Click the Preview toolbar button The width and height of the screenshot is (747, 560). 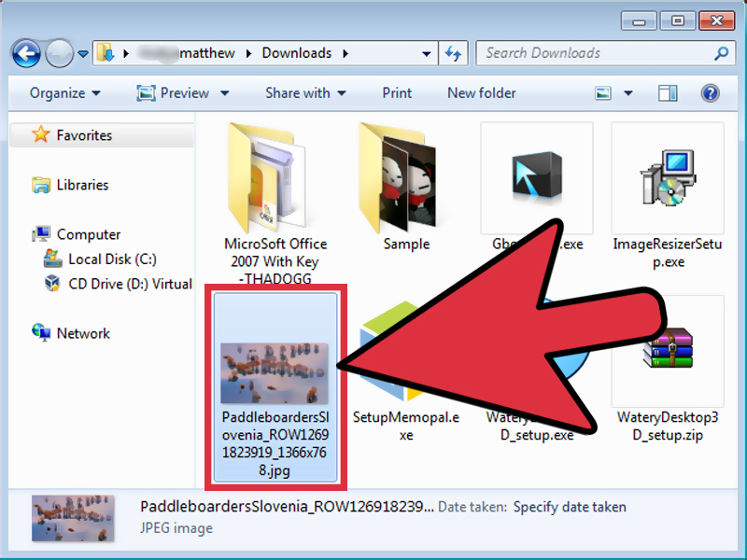(173, 92)
